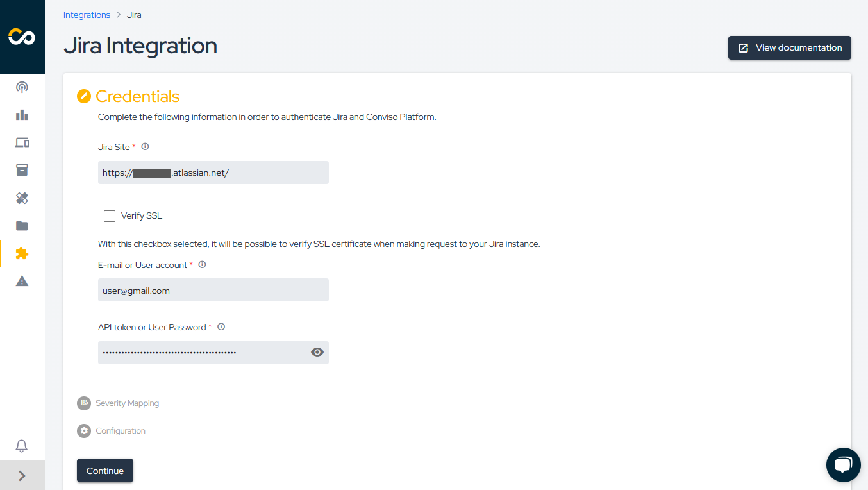Click the info icon next to Jira Site
Screen dimensions: 868x490
(145, 147)
